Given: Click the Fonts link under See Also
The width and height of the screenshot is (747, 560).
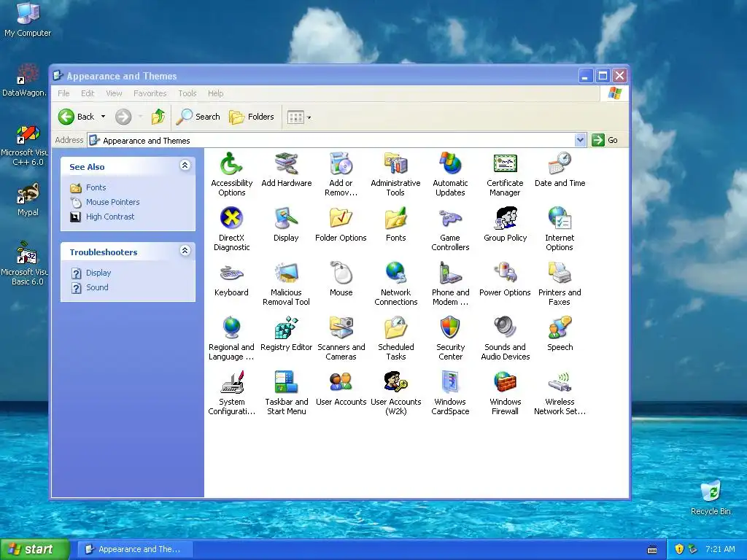Looking at the screenshot, I should click(x=96, y=187).
